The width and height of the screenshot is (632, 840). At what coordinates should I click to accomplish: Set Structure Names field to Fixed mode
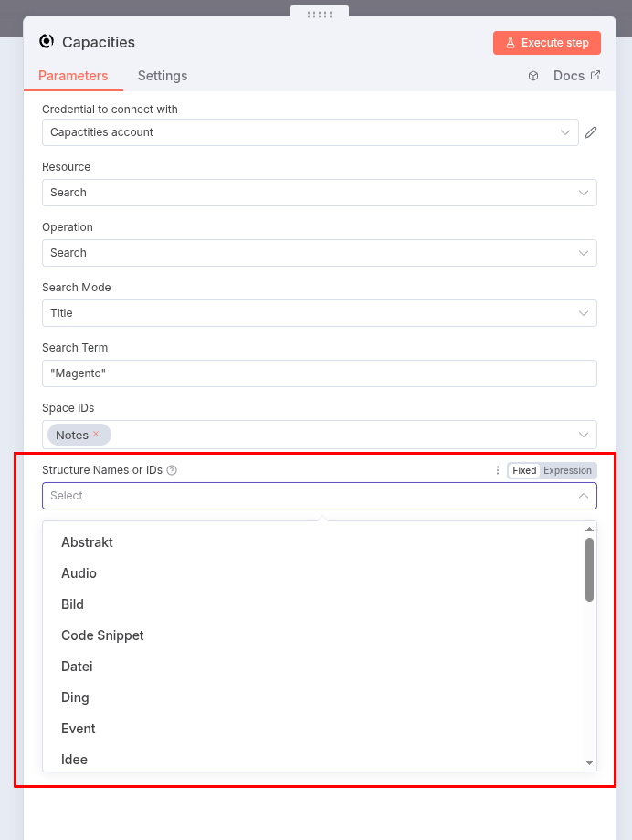tap(524, 470)
